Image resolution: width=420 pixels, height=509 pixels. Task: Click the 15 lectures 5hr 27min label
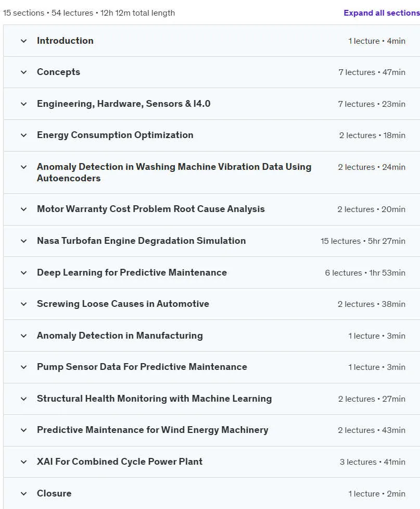click(x=363, y=241)
